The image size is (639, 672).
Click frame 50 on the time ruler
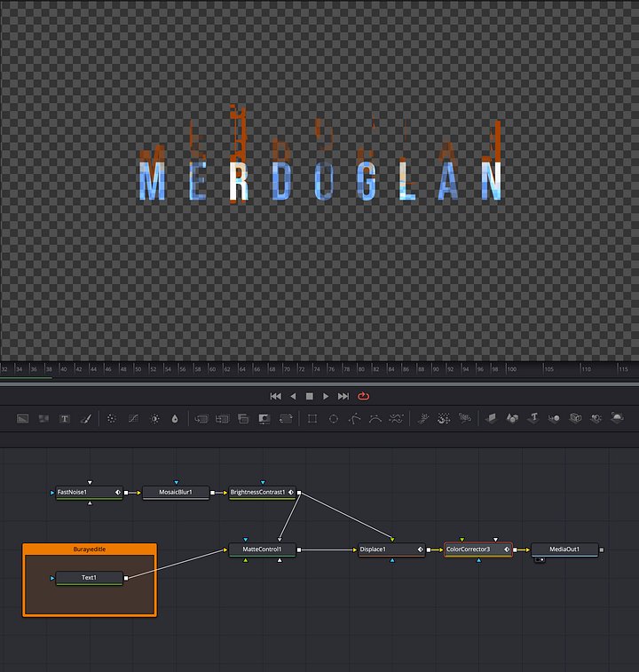click(x=138, y=369)
